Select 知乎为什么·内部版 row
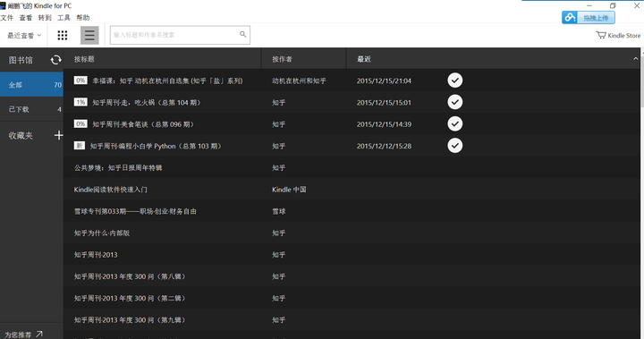This screenshot has width=644, height=339. [352, 233]
